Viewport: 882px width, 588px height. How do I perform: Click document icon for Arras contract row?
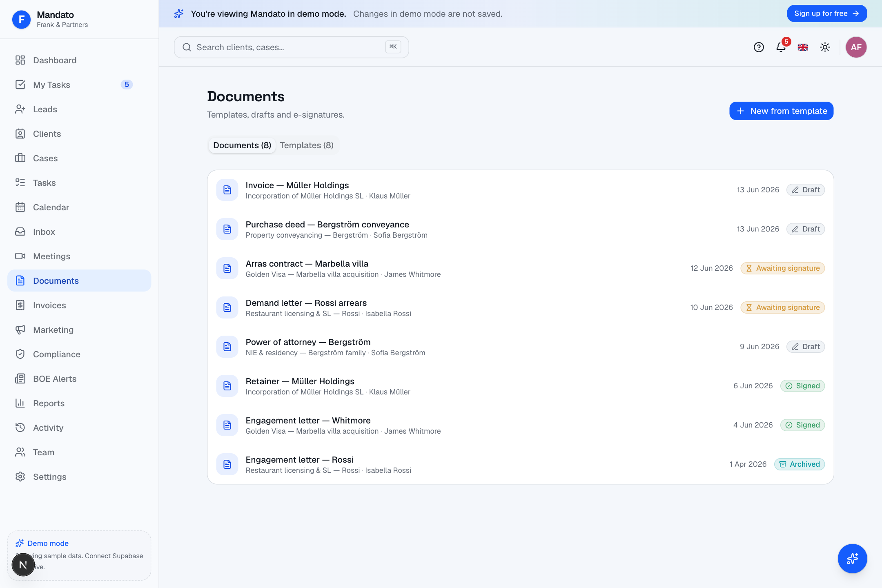click(x=227, y=268)
